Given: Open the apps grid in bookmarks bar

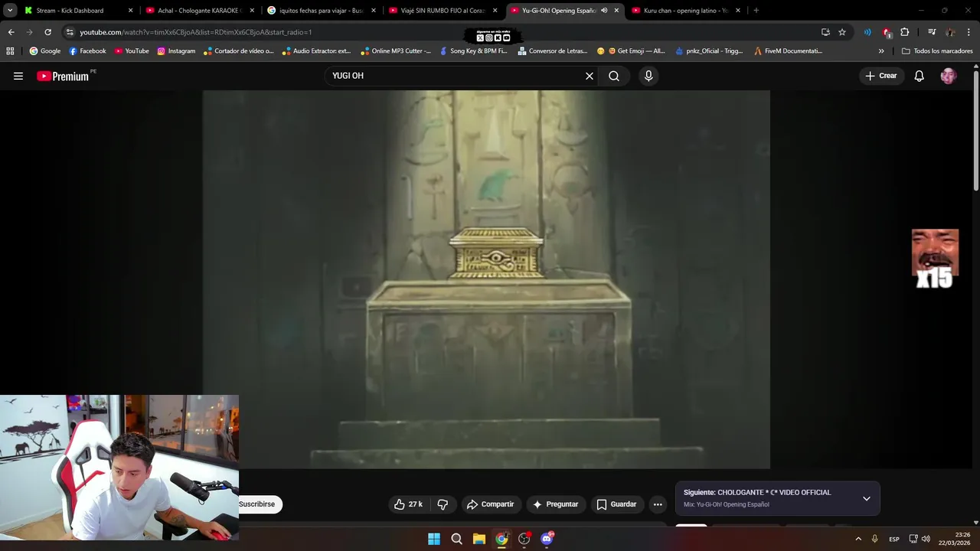Looking at the screenshot, I should pos(10,51).
